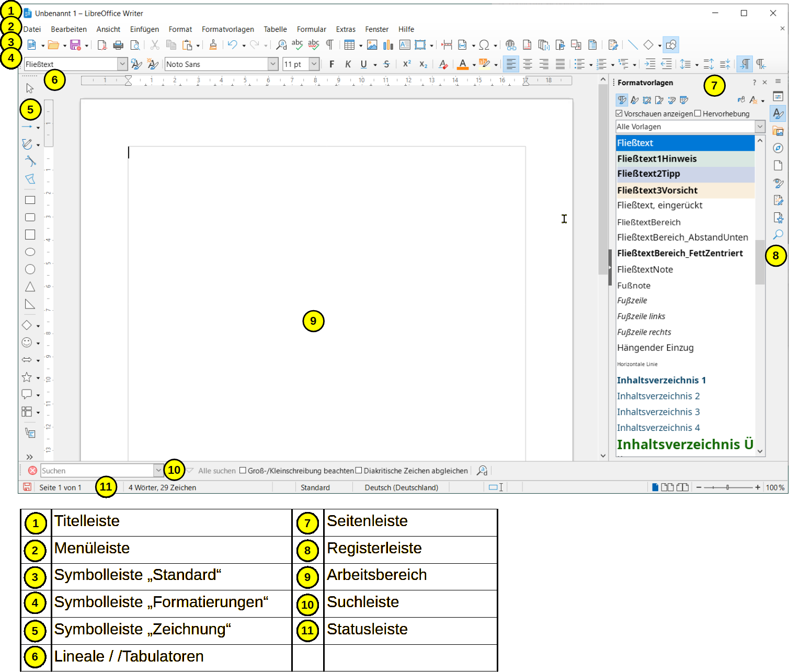Viewport: 789px width, 672px height.
Task: Click the Insert Hyperlink globe icon
Action: pos(511,45)
